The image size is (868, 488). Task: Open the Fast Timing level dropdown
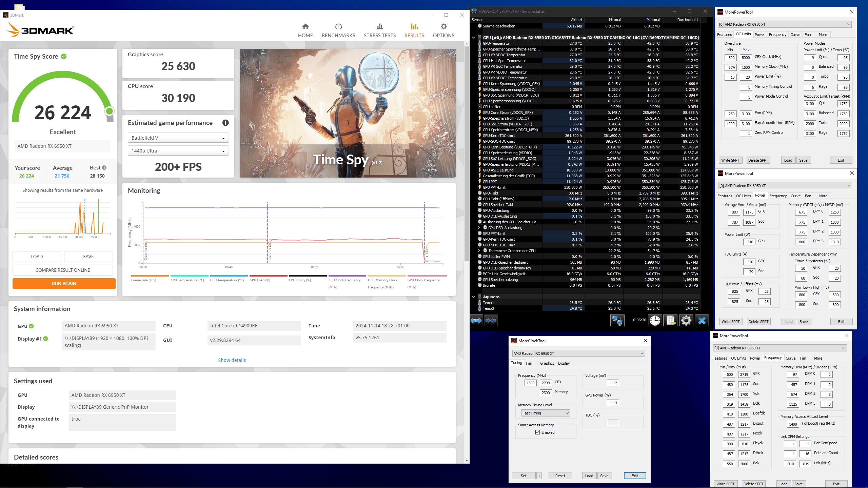pyautogui.click(x=546, y=413)
